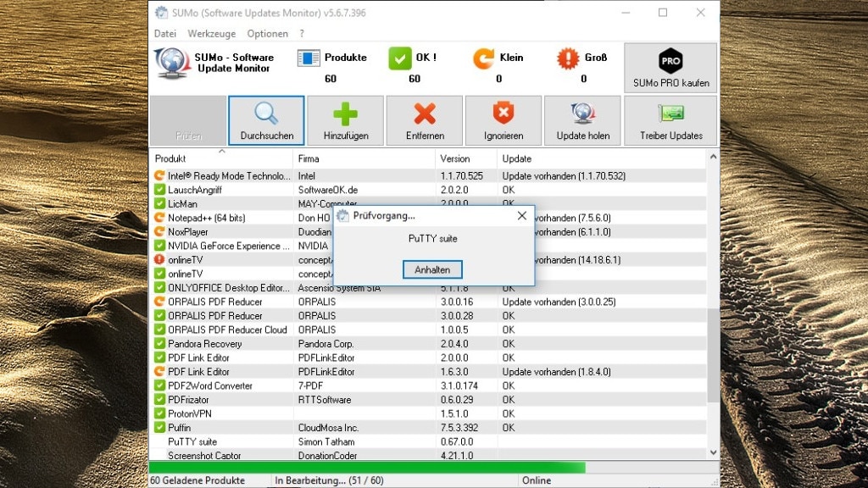Select the version cell 0.67.0.0
This screenshot has width=868, height=488.
pos(457,441)
